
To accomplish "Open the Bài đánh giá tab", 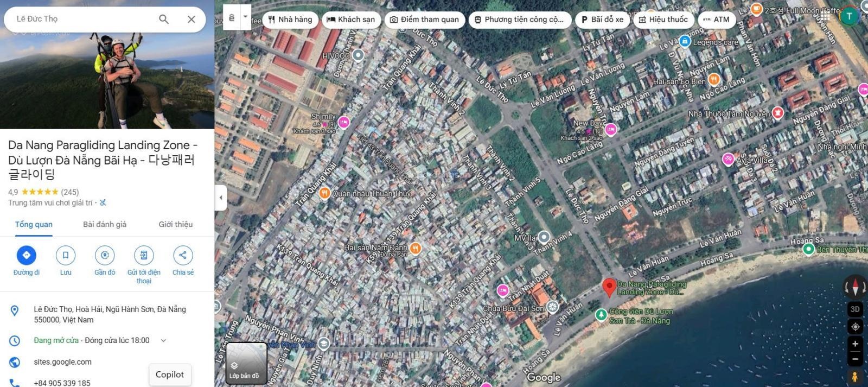I will pos(105,224).
